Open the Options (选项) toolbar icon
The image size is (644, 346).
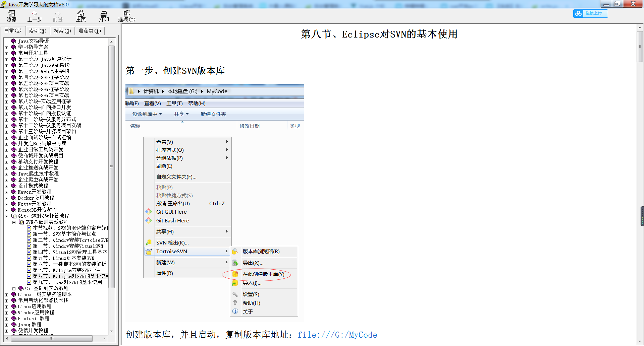pyautogui.click(x=127, y=16)
